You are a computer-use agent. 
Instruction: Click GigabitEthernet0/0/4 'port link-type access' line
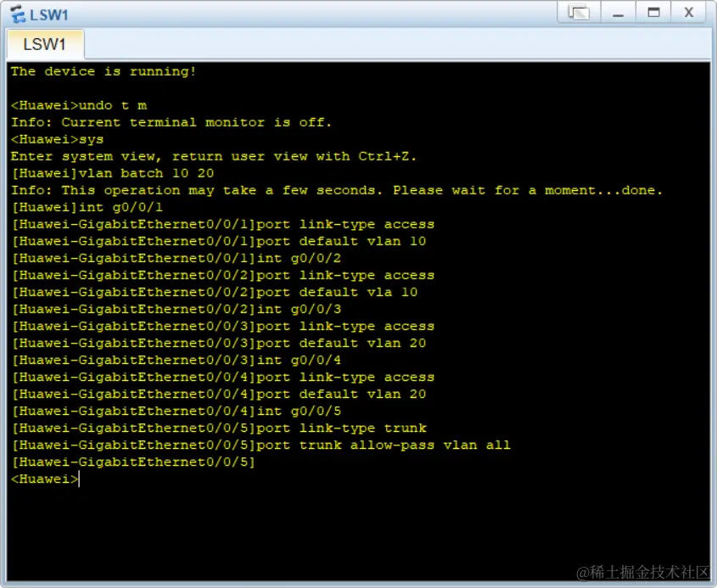[222, 377]
